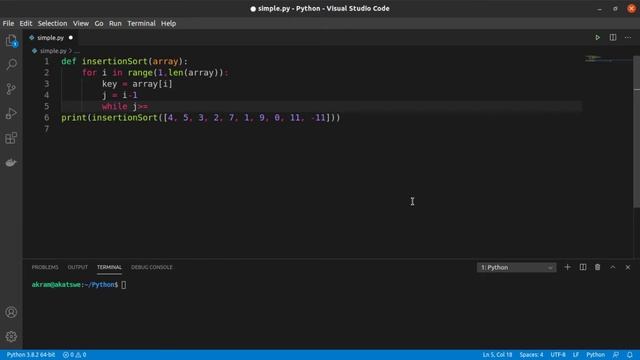This screenshot has width=640, height=360.
Task: Open the Accounts menu icon
Action: [x=11, y=312]
